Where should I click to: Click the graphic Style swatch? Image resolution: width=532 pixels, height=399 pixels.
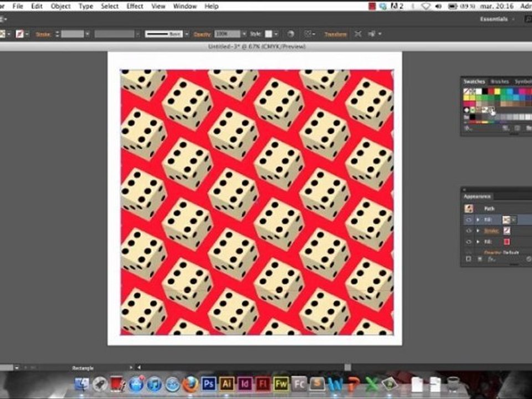coord(268,34)
